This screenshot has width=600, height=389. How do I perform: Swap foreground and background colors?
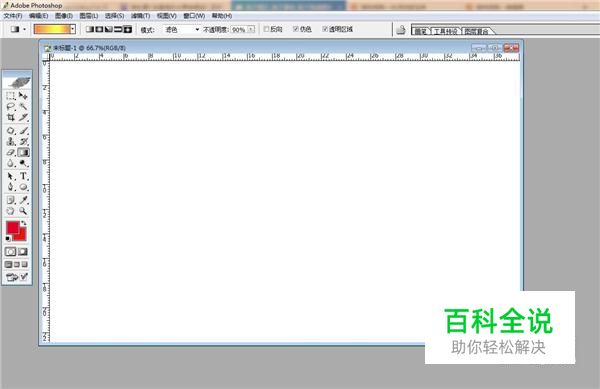24,223
